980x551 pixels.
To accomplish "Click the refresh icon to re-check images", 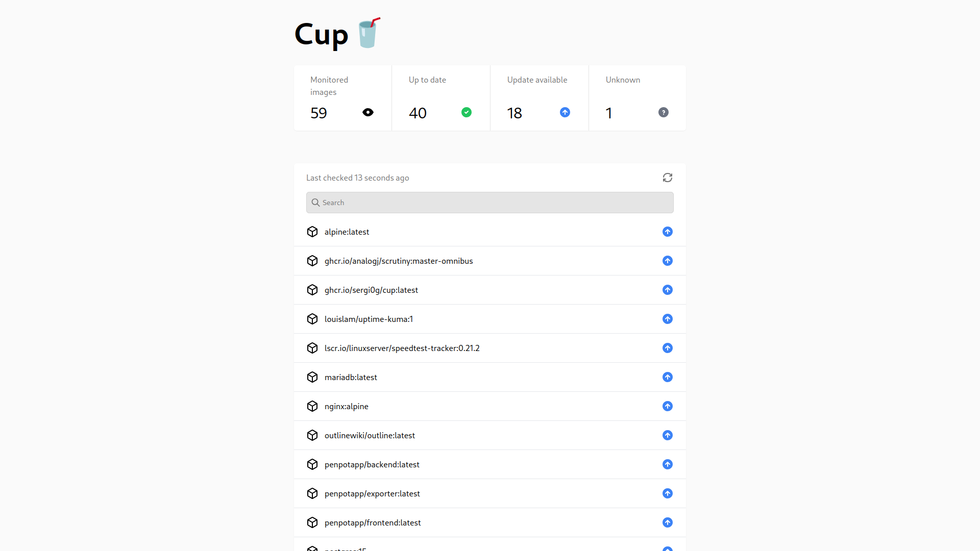I will coord(668,178).
